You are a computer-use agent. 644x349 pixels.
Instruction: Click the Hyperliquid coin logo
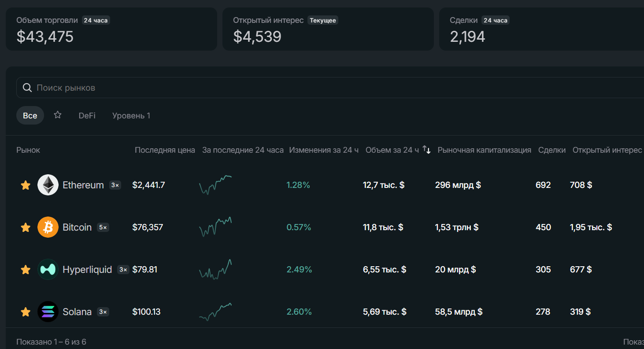coord(48,269)
